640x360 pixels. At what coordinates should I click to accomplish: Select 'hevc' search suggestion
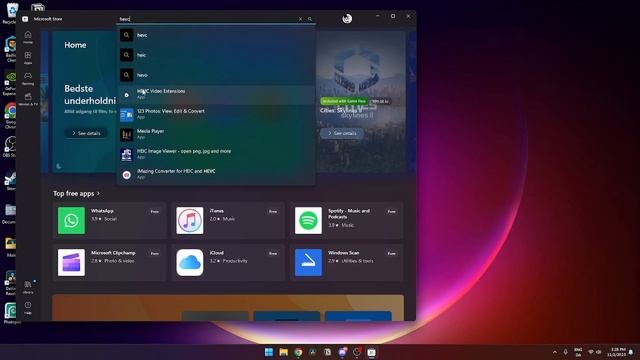216,35
